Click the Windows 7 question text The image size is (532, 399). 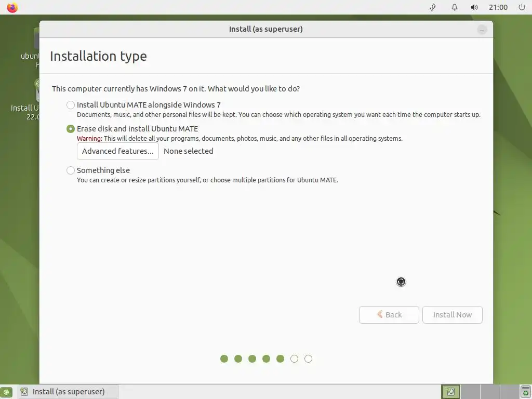(x=176, y=88)
